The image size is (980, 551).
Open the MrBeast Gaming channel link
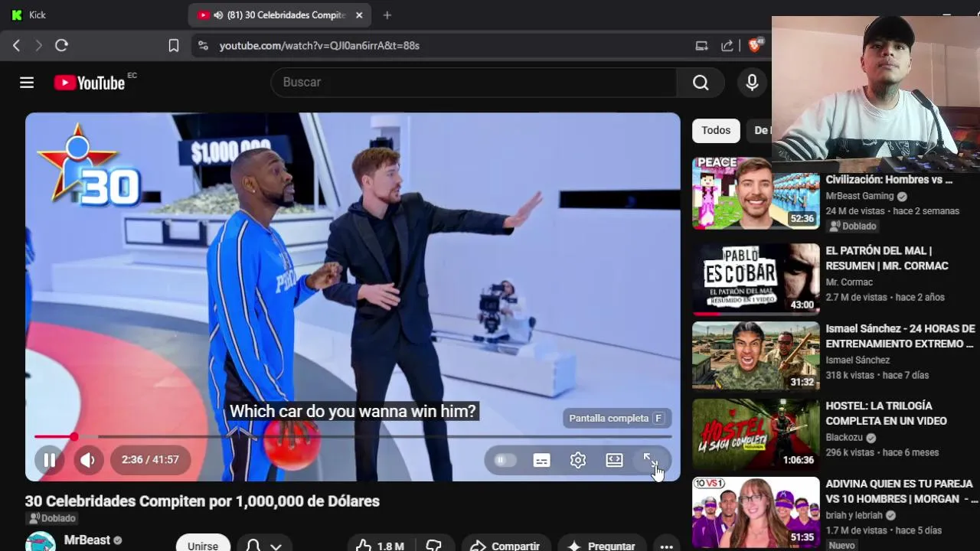coord(860,196)
